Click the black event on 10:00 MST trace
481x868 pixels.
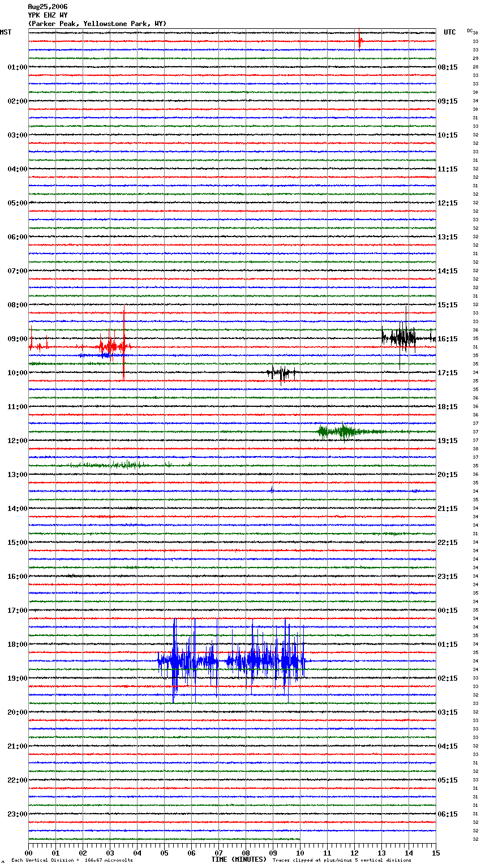[281, 373]
